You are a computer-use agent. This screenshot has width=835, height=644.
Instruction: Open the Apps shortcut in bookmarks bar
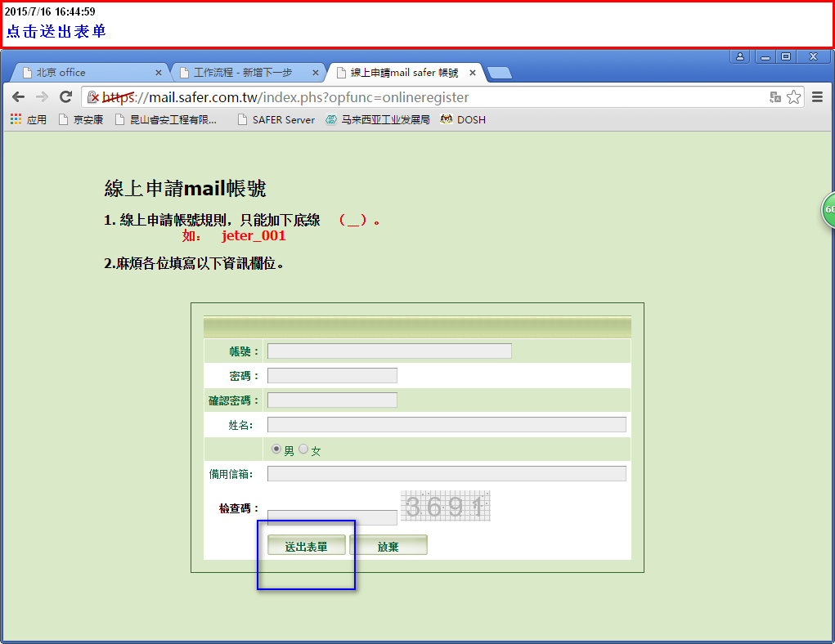[28, 119]
